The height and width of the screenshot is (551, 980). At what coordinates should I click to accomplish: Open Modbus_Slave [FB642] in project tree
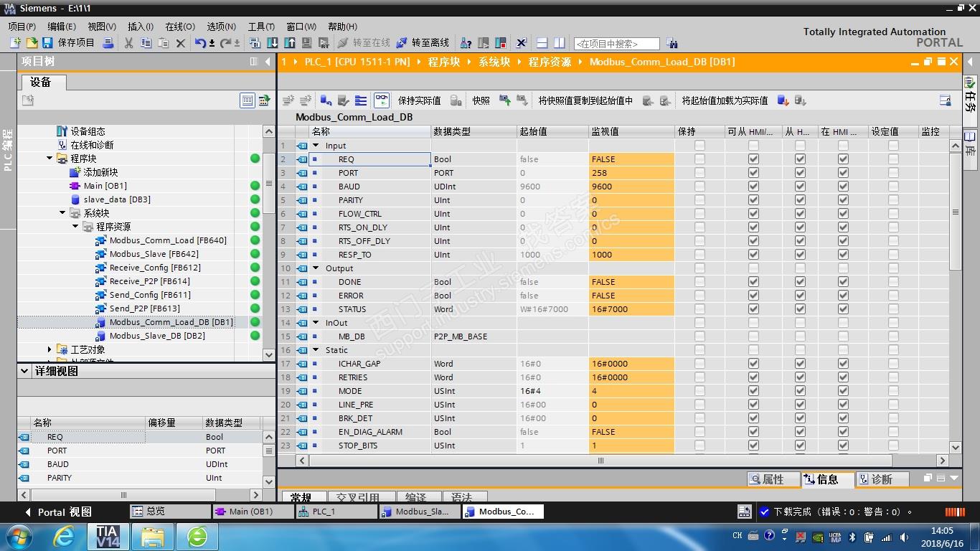tap(154, 254)
